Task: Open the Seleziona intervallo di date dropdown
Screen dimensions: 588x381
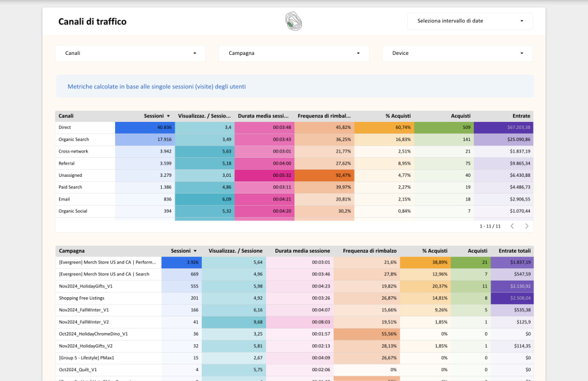Action: (x=469, y=21)
